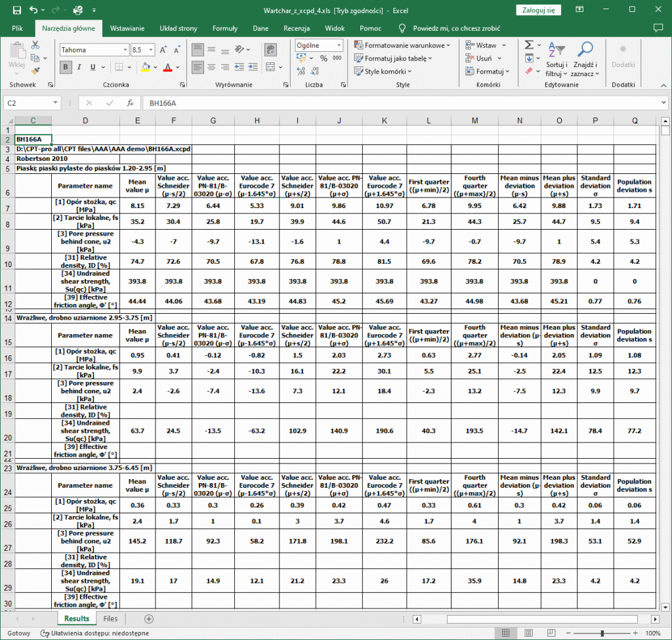Open the Tahoma font name dropdown
Screen dimensions: 672x640
(125, 50)
